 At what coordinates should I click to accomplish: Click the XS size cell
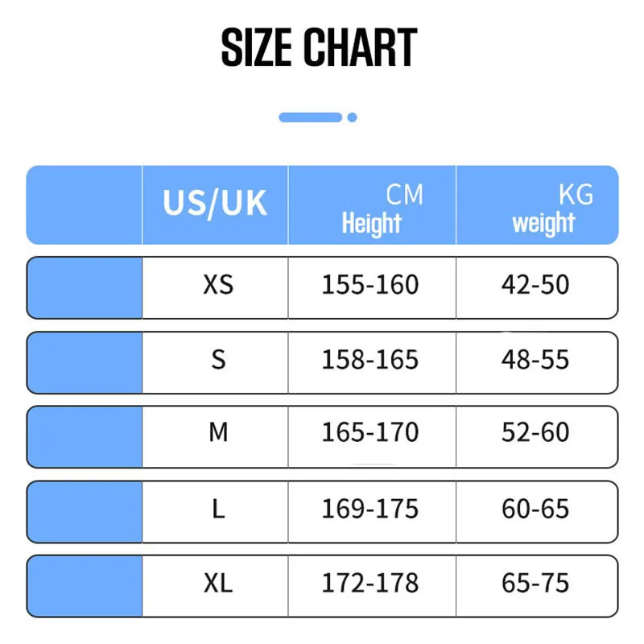(x=218, y=285)
